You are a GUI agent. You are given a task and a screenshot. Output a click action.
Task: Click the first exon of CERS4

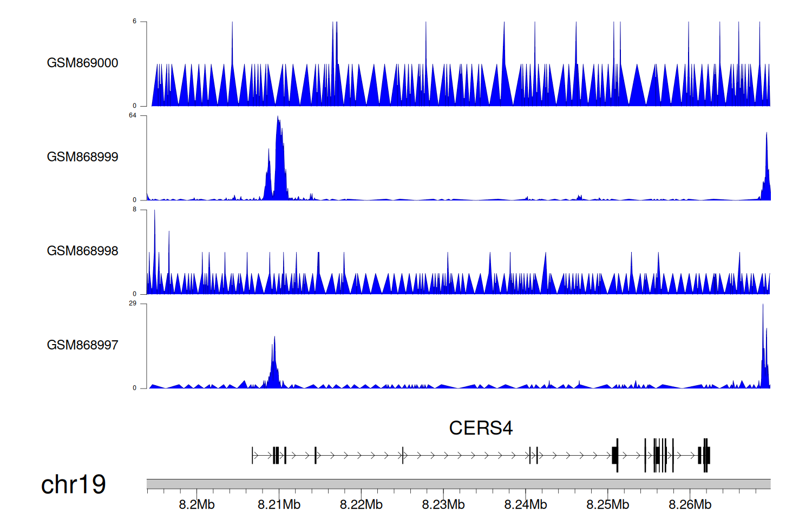coord(252,455)
